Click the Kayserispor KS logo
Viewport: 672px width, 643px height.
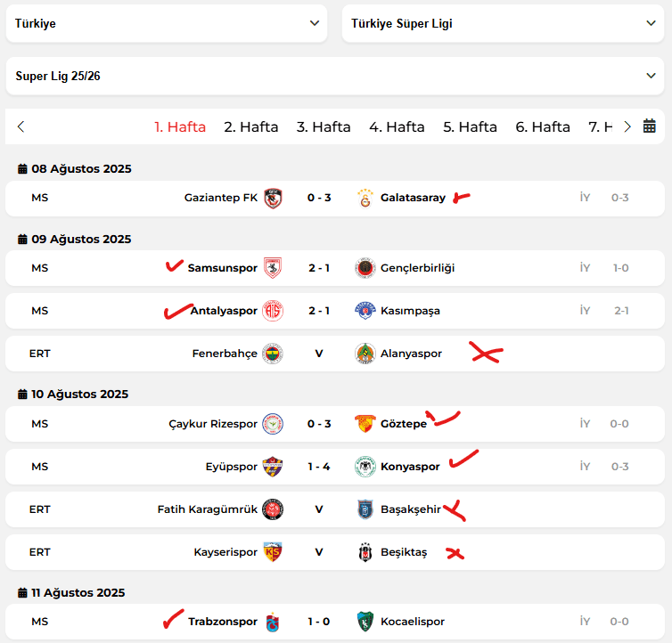click(x=273, y=552)
